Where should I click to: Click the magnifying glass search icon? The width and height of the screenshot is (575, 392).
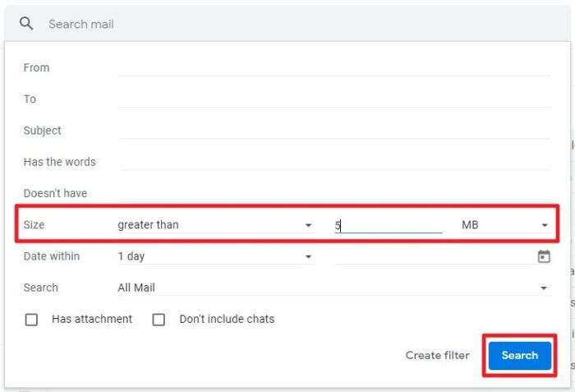coord(26,24)
